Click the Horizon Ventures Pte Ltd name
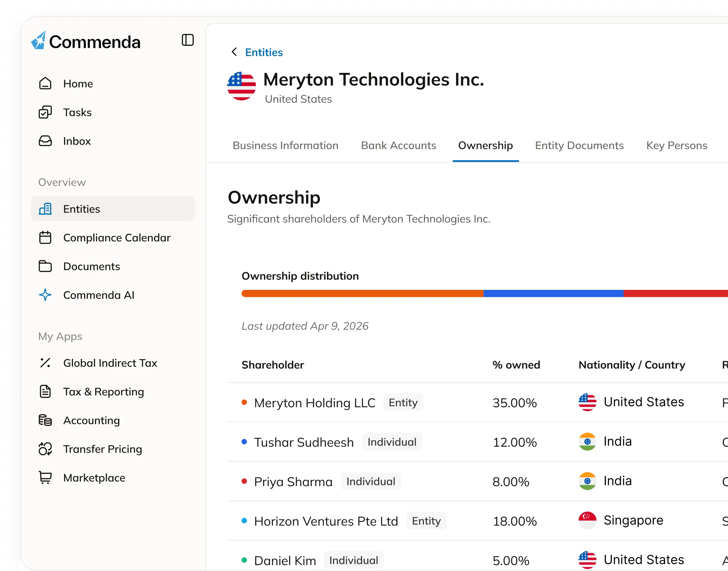Viewport: 728px width, 571px height. click(326, 521)
